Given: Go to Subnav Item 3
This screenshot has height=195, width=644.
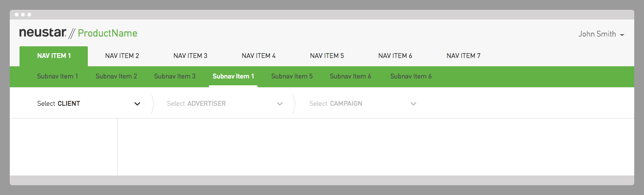Looking at the screenshot, I should [x=175, y=77].
